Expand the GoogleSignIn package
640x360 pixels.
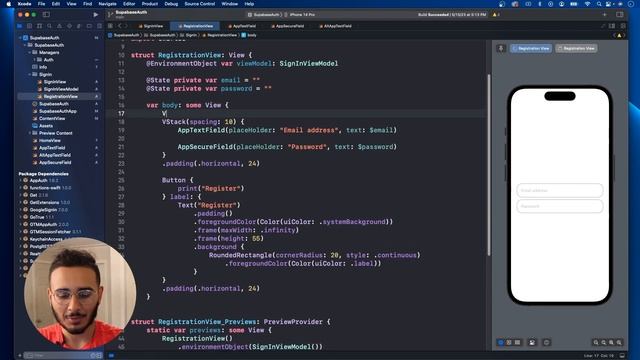point(20,210)
